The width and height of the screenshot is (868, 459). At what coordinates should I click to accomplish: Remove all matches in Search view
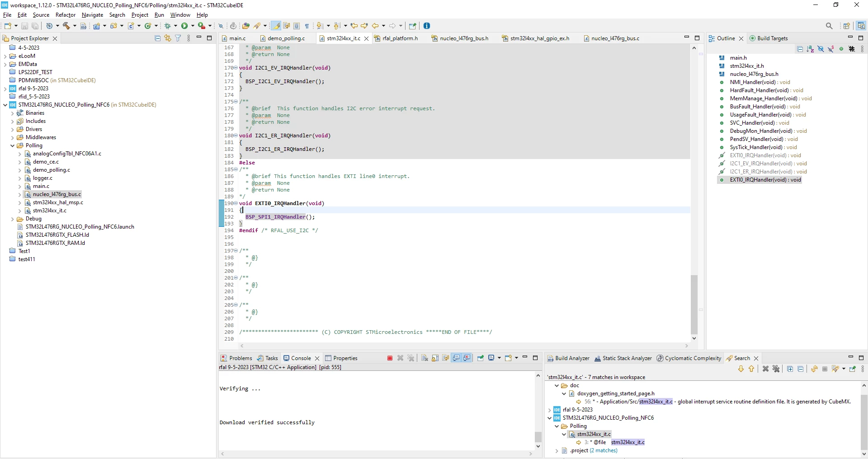(x=776, y=369)
